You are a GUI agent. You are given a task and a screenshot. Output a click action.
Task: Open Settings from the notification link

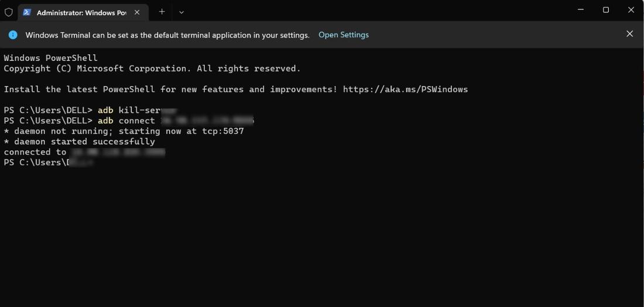(343, 35)
